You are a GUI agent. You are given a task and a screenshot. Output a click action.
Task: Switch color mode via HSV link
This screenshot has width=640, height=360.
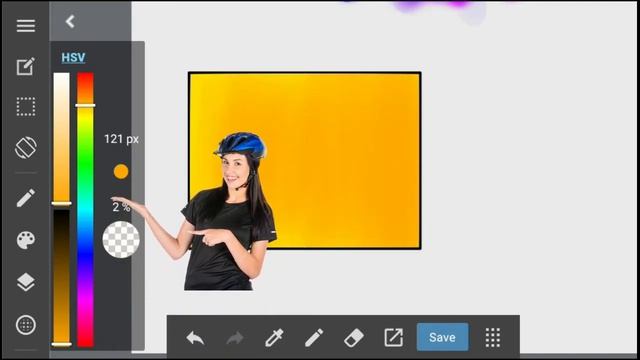(x=73, y=58)
